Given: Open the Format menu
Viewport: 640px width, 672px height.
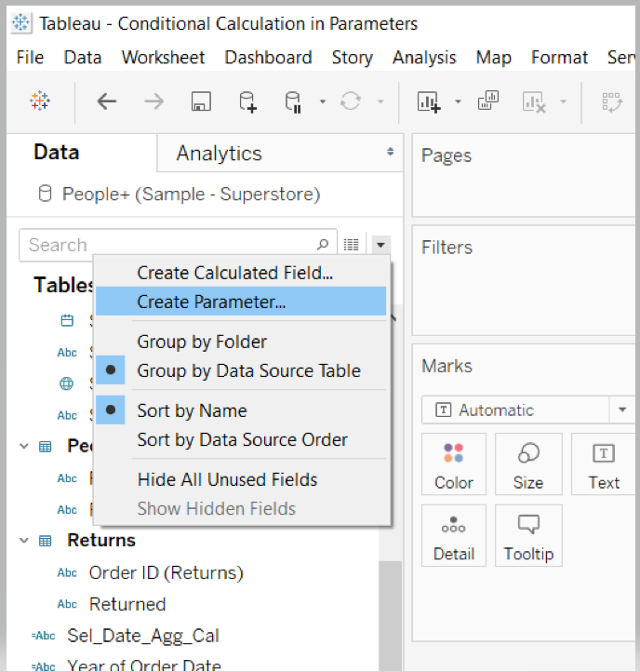Looking at the screenshot, I should [559, 58].
